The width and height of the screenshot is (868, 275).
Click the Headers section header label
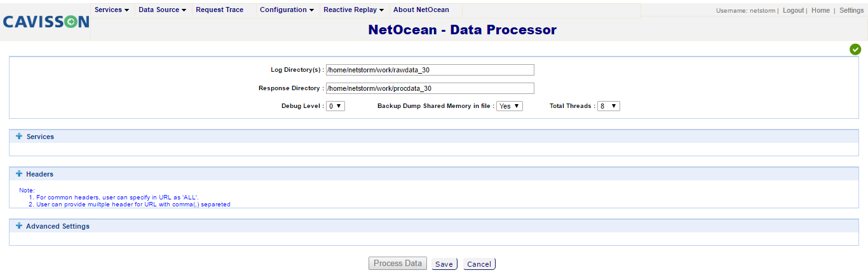pyautogui.click(x=40, y=174)
